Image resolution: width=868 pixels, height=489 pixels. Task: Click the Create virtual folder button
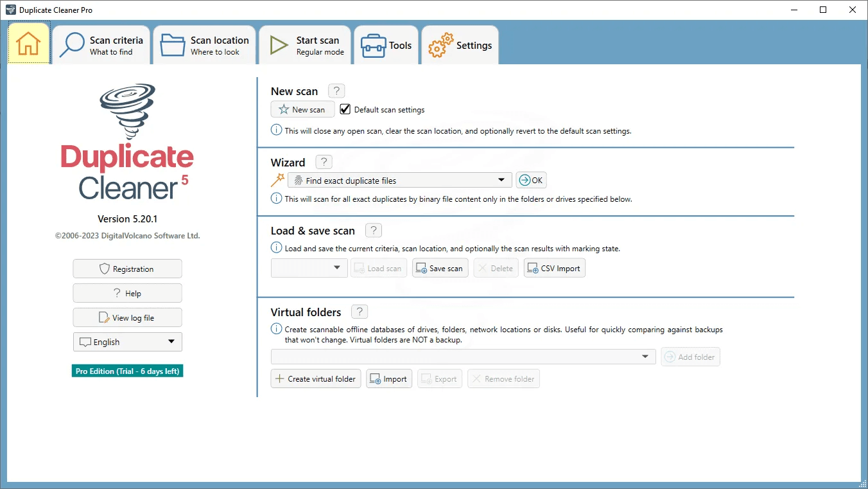pos(315,379)
